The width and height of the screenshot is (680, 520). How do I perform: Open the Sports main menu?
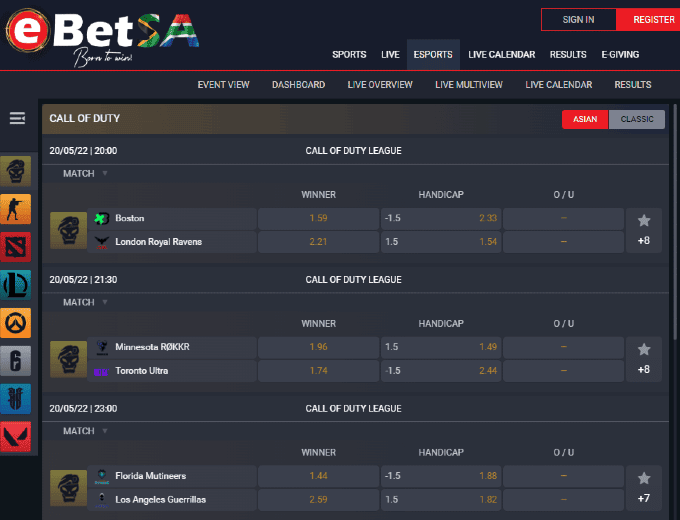pos(349,55)
